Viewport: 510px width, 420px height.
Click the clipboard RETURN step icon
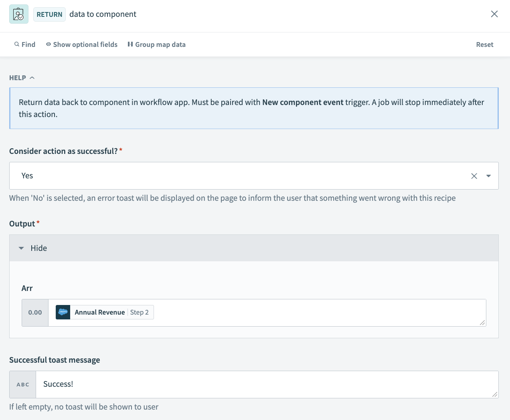(x=18, y=14)
